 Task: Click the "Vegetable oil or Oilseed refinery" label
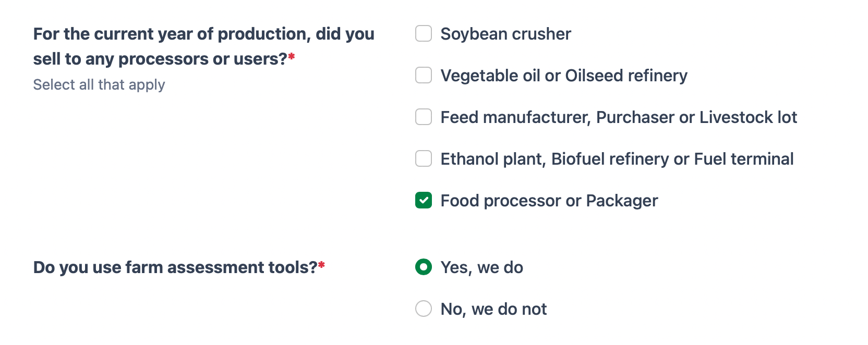564,76
